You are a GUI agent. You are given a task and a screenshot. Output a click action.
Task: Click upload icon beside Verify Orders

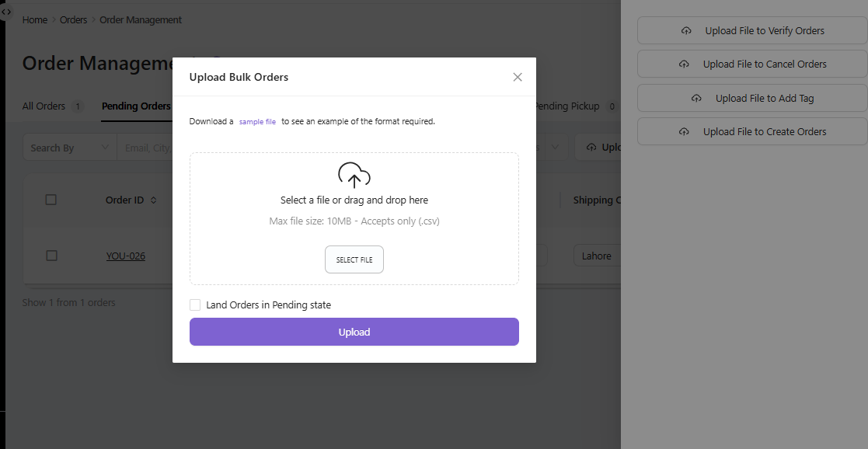pyautogui.click(x=686, y=31)
